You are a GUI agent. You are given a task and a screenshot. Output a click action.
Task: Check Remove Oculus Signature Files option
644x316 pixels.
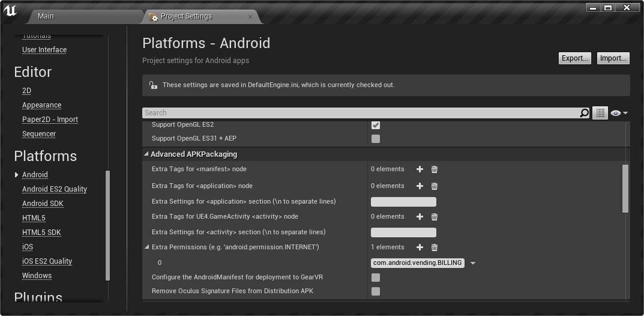375,291
